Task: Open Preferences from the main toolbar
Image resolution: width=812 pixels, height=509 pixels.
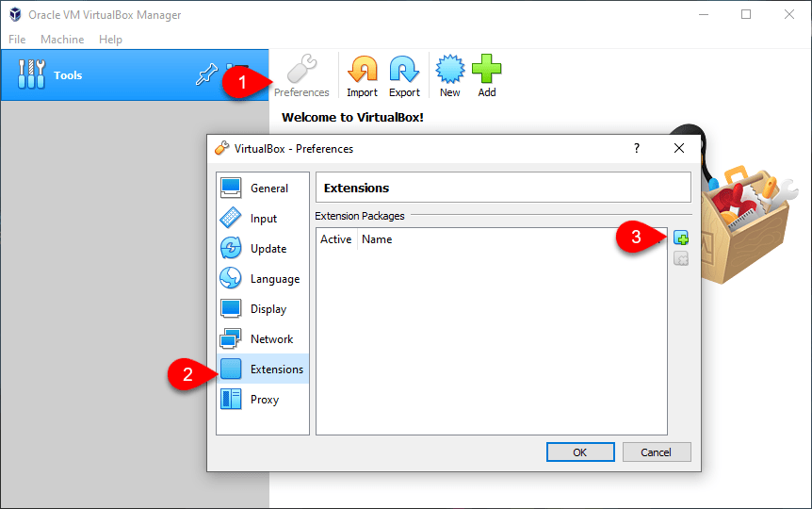Action: (301, 76)
